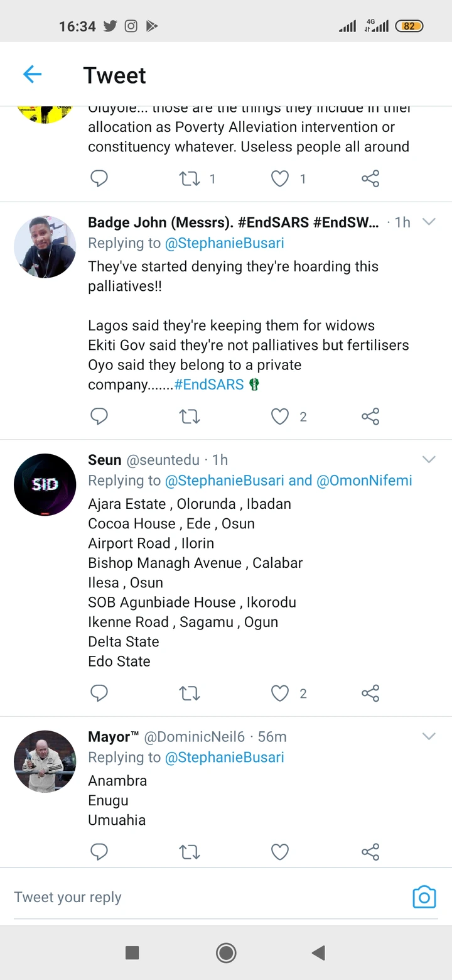Open the #EndSARS hashtag link

209,384
